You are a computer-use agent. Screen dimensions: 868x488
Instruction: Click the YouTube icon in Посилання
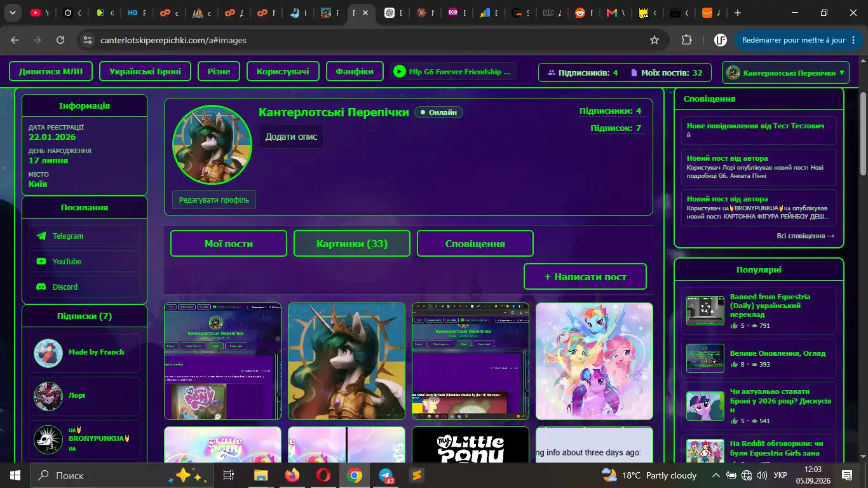coord(41,261)
